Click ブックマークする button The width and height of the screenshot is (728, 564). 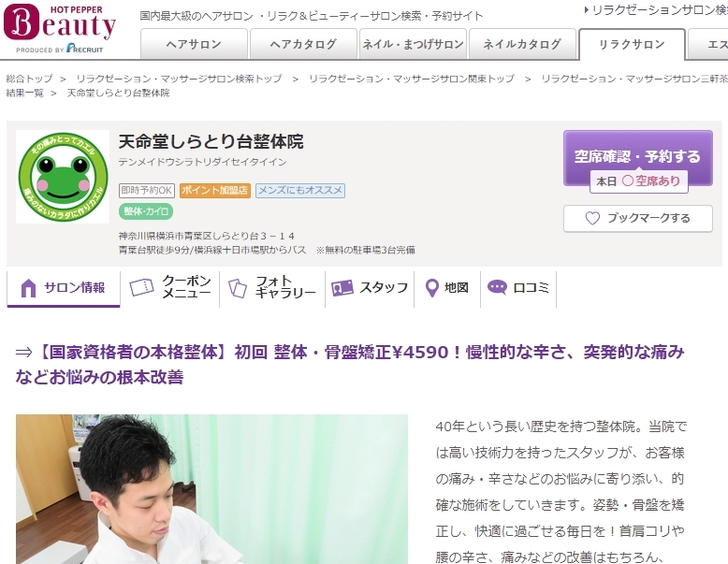pos(638,218)
